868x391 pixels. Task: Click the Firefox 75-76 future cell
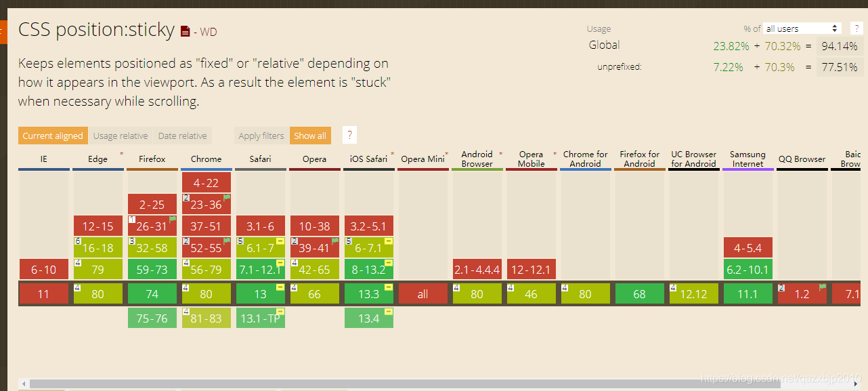tap(152, 318)
